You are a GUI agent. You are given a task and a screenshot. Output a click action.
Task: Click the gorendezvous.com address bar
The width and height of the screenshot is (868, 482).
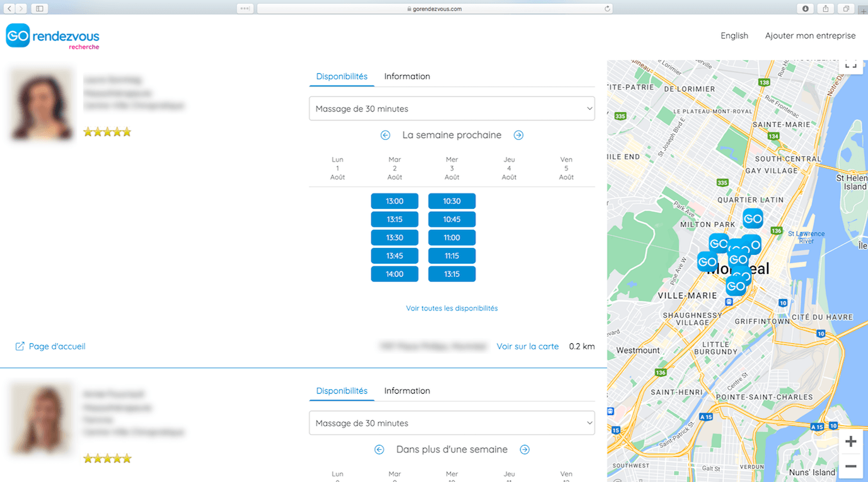pyautogui.click(x=434, y=9)
